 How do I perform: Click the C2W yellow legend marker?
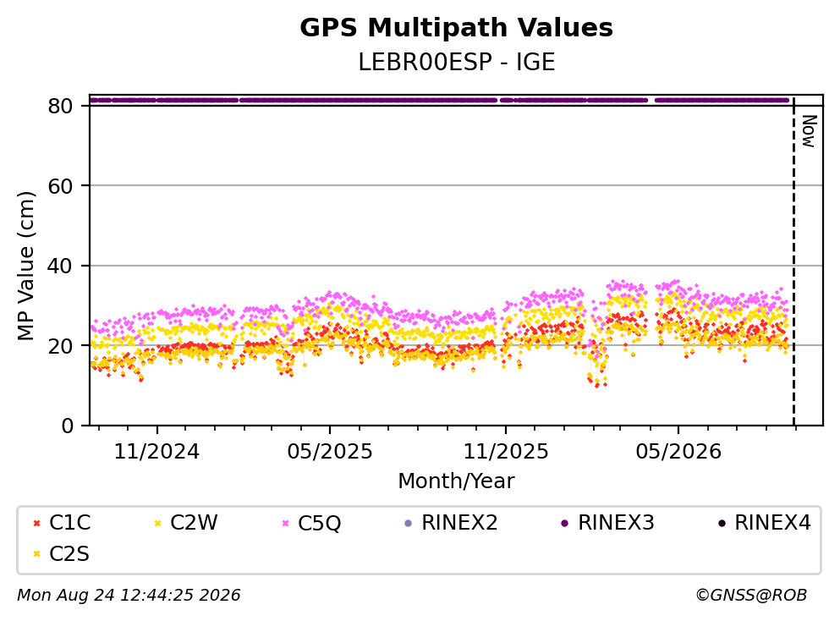point(157,523)
